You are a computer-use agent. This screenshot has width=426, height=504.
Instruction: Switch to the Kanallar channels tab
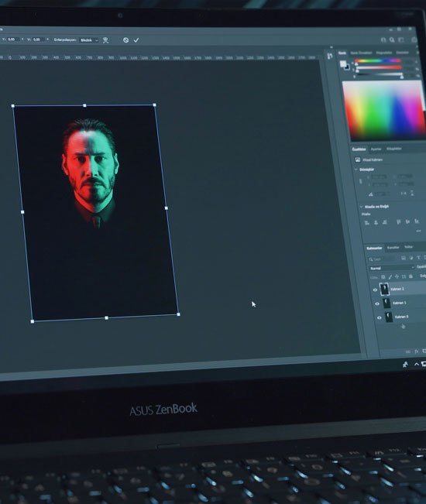tap(393, 248)
